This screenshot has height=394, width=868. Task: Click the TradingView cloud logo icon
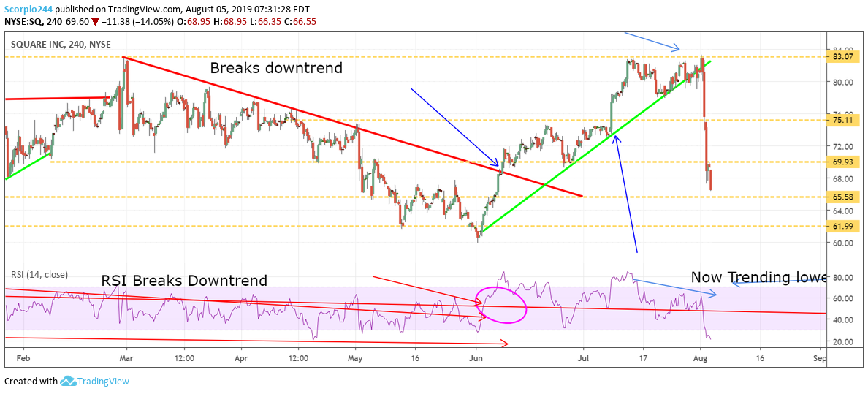tap(69, 381)
